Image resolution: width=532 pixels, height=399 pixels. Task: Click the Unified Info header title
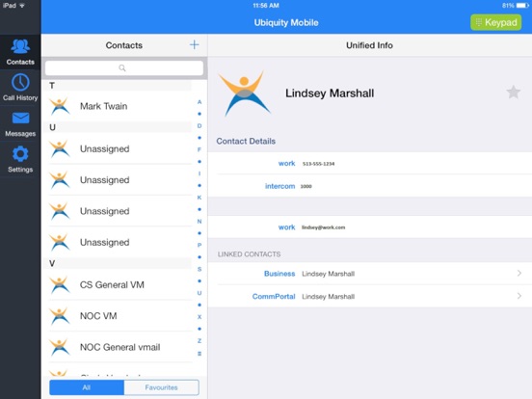tap(369, 45)
